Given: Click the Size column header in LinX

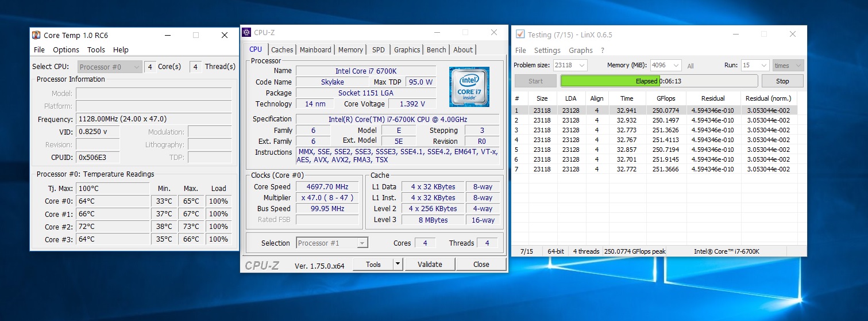Looking at the screenshot, I should click(542, 98).
